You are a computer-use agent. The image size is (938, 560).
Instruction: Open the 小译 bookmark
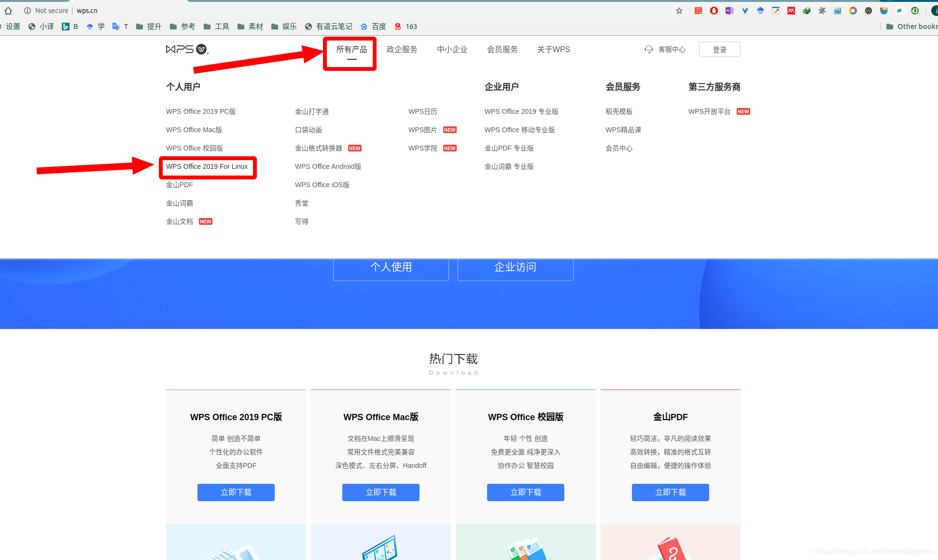pyautogui.click(x=41, y=27)
